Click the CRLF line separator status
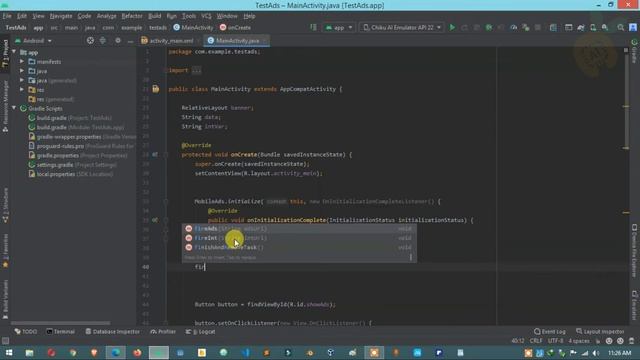 coord(536,341)
